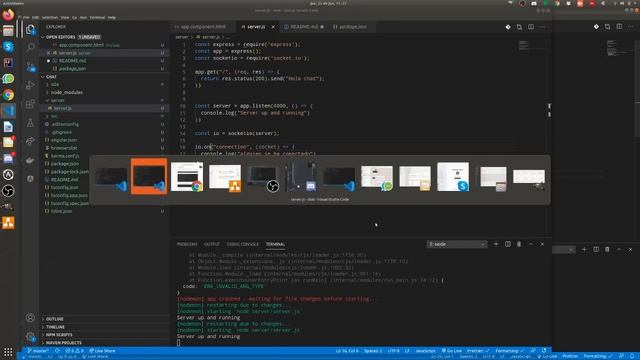Select highlighted VS Code thumbnail in switcher
Screen dimensions: 640x360
[x=149, y=176]
